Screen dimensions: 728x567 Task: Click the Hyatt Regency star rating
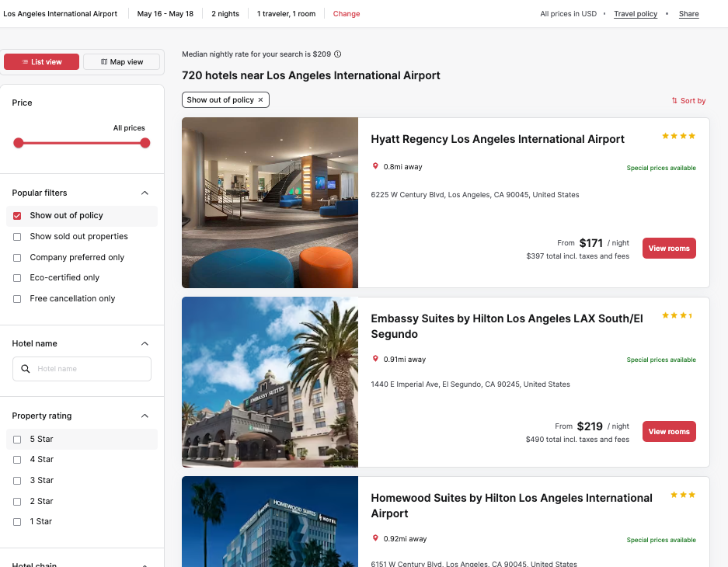click(x=678, y=136)
